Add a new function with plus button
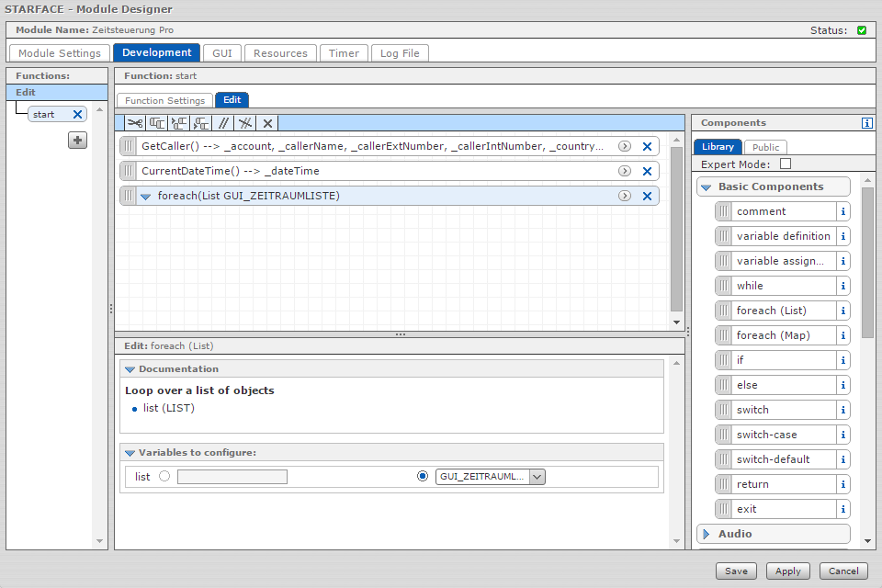Screen dimensions: 882x588 click(x=78, y=141)
